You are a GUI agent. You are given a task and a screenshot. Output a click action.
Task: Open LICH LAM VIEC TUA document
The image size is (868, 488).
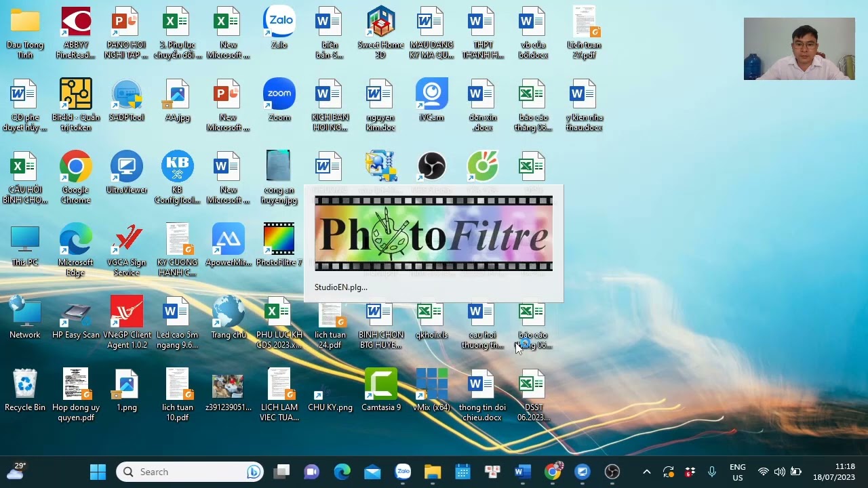pyautogui.click(x=279, y=395)
